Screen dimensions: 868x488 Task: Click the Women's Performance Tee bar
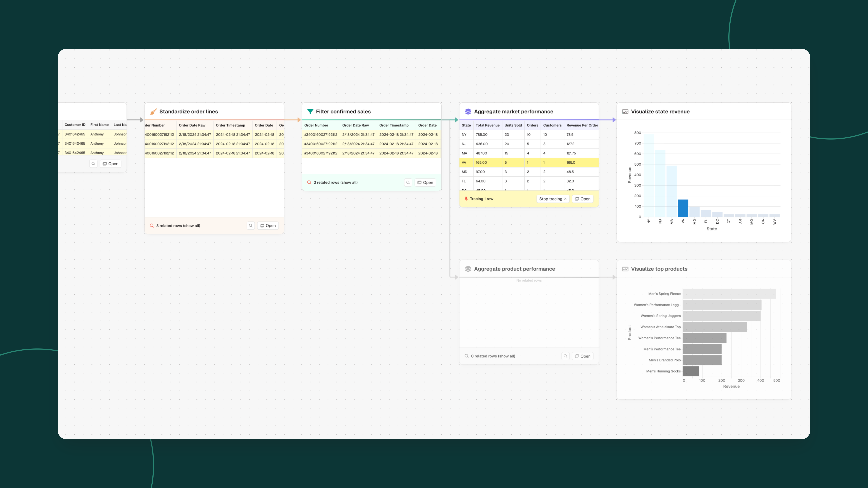pos(705,338)
